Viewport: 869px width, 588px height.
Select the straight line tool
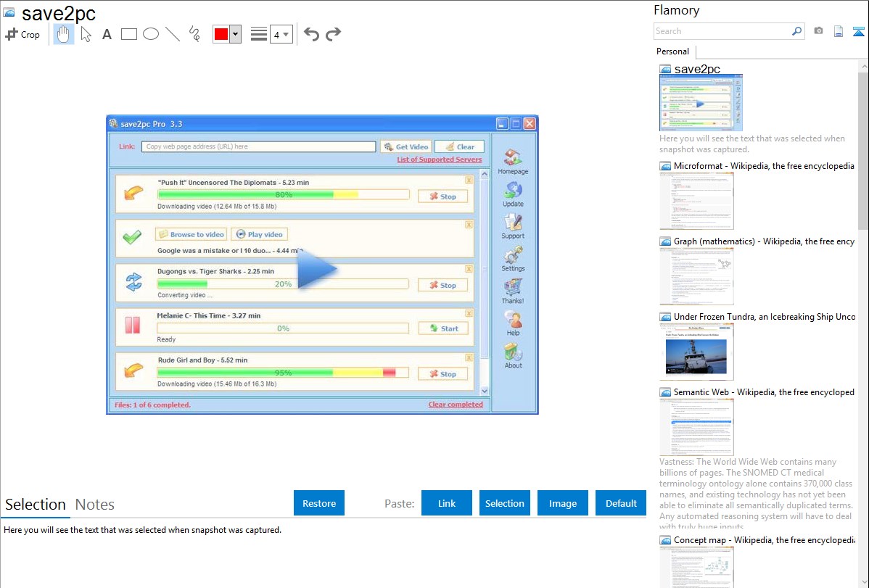click(x=173, y=34)
